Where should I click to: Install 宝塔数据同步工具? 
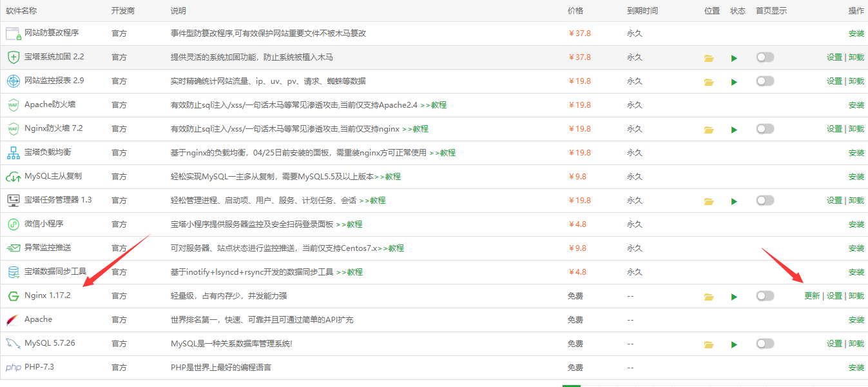[856, 272]
